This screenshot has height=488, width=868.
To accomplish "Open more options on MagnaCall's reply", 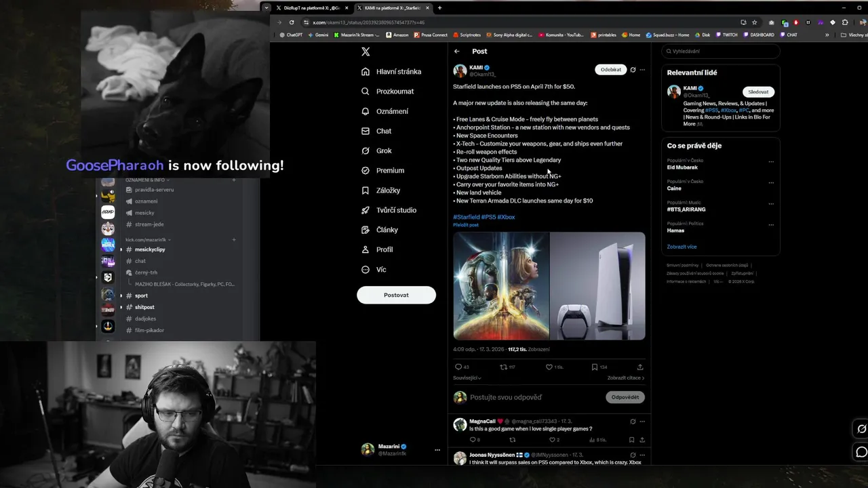I will pyautogui.click(x=642, y=422).
